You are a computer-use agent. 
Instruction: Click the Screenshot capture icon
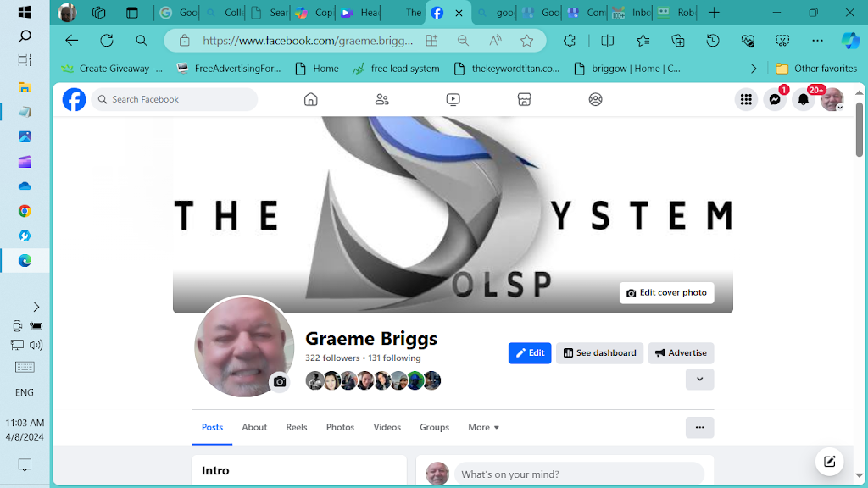coord(782,41)
